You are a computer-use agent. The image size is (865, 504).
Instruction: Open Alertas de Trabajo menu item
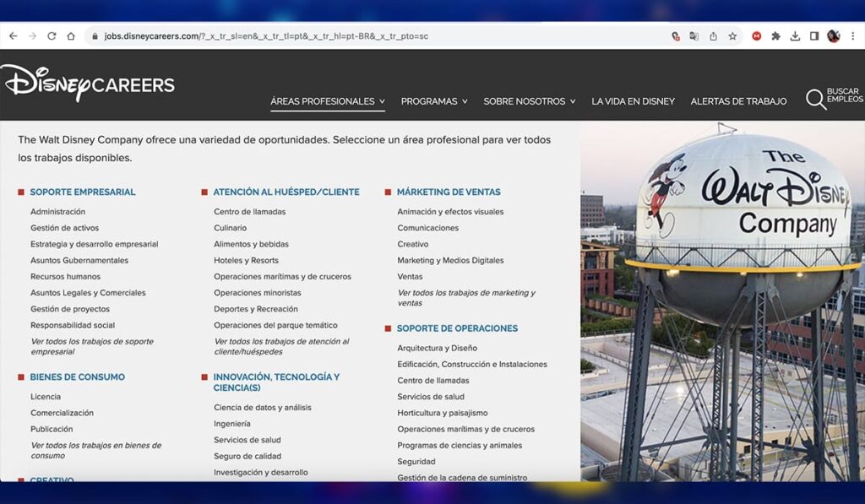738,101
